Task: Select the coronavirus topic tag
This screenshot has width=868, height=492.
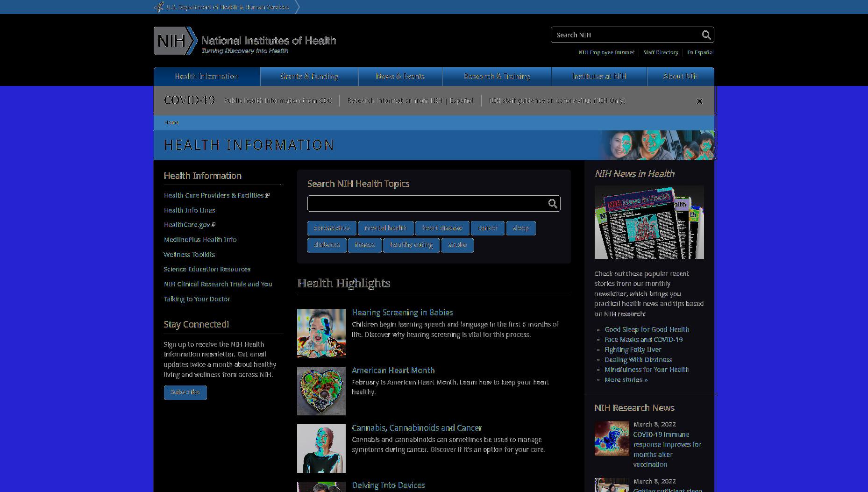Action: [x=332, y=228]
